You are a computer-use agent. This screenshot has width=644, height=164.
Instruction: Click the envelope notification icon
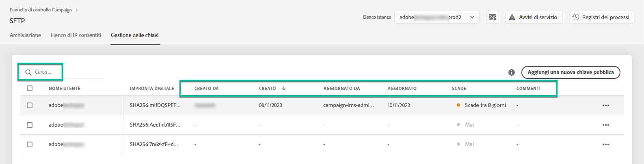tap(492, 17)
